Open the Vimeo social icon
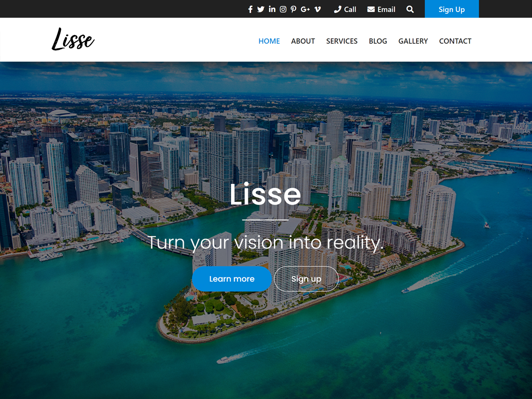The image size is (532, 399). 317,9
